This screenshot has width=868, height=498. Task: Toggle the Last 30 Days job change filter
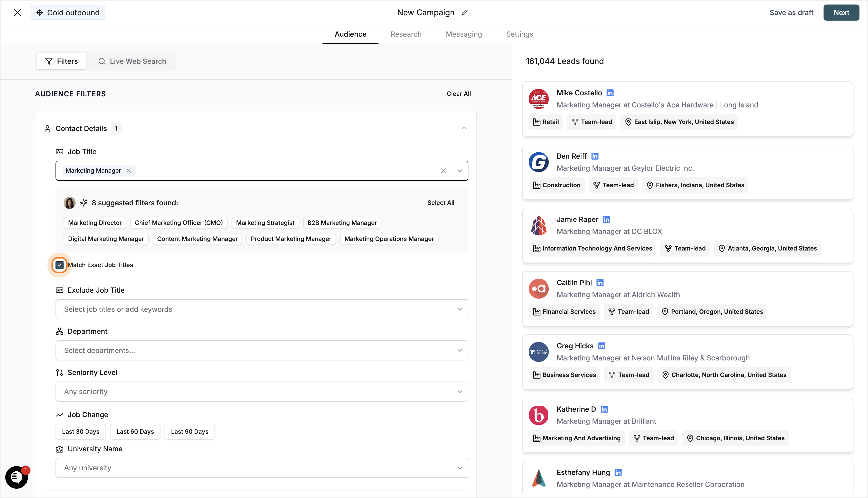point(80,431)
